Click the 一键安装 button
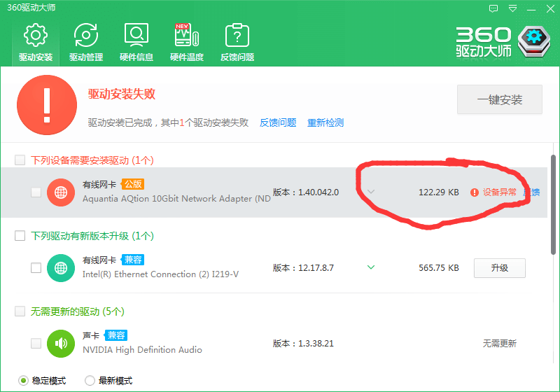Image resolution: width=560 pixels, height=392 pixels. [500, 99]
